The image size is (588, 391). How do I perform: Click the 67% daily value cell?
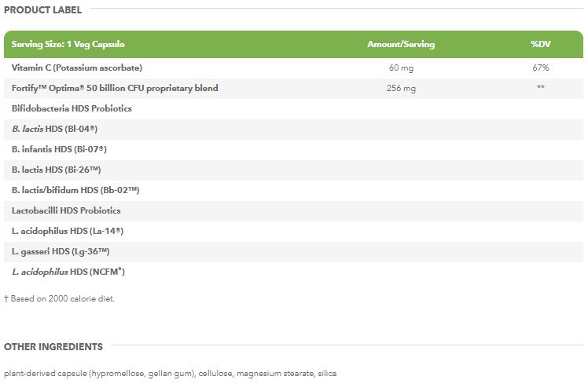pos(540,68)
